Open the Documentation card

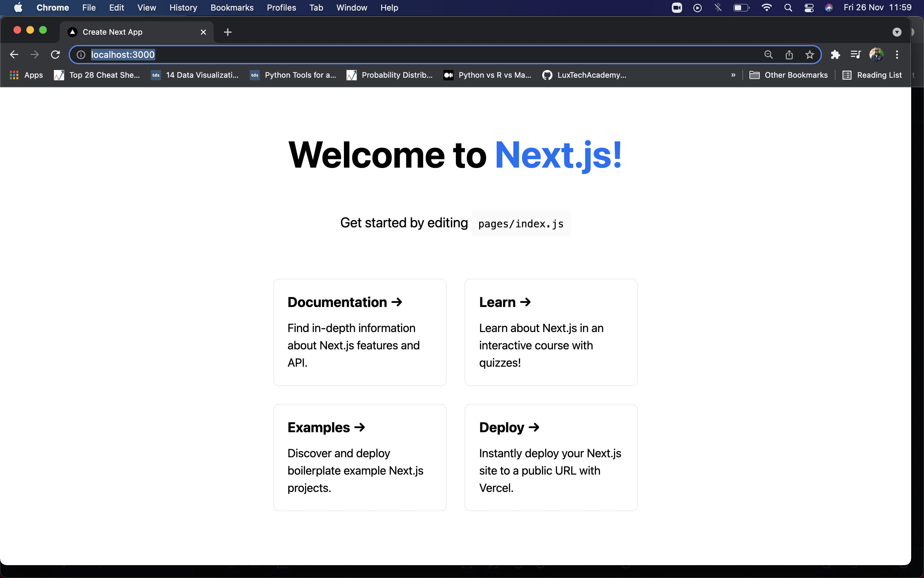click(360, 332)
